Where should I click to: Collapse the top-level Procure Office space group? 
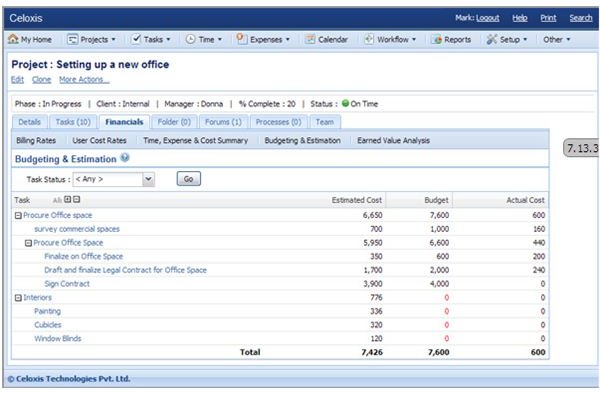[x=18, y=216]
